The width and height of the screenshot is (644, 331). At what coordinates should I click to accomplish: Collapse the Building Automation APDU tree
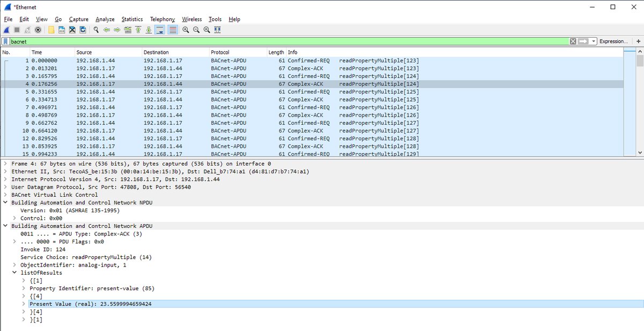coord(5,226)
